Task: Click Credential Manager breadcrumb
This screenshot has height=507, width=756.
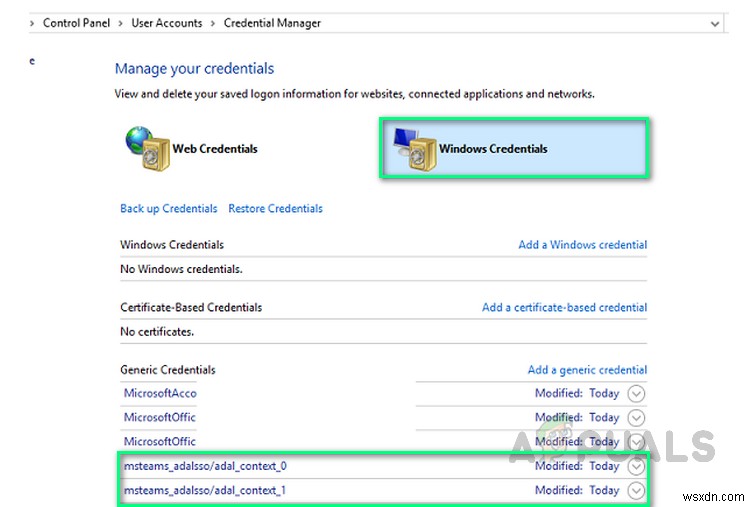Action: tap(273, 23)
